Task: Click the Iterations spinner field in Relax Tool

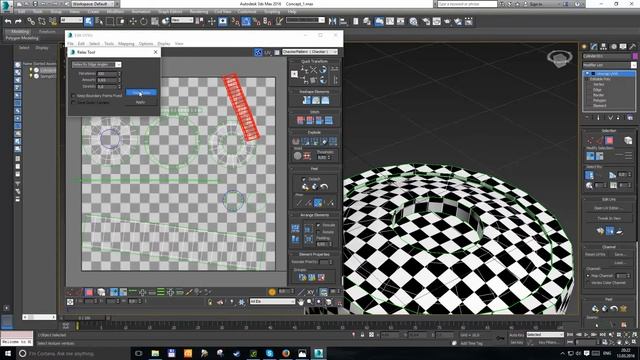Action: point(107,73)
